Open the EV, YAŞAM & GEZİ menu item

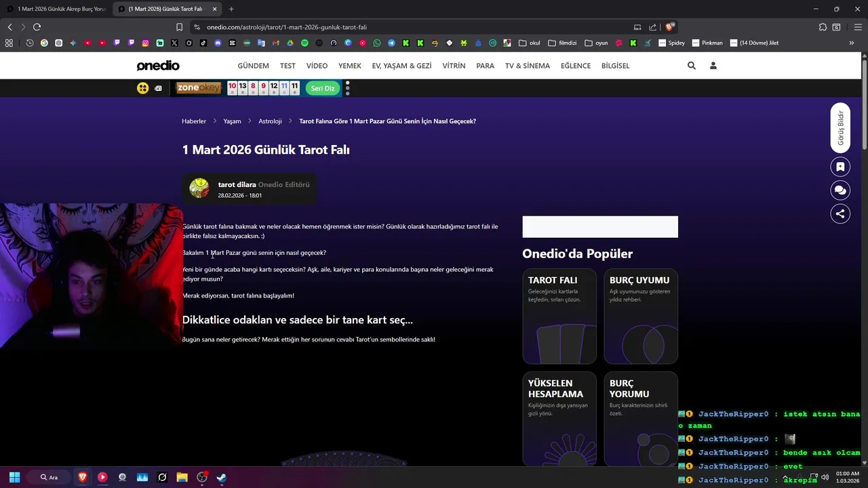(x=401, y=66)
